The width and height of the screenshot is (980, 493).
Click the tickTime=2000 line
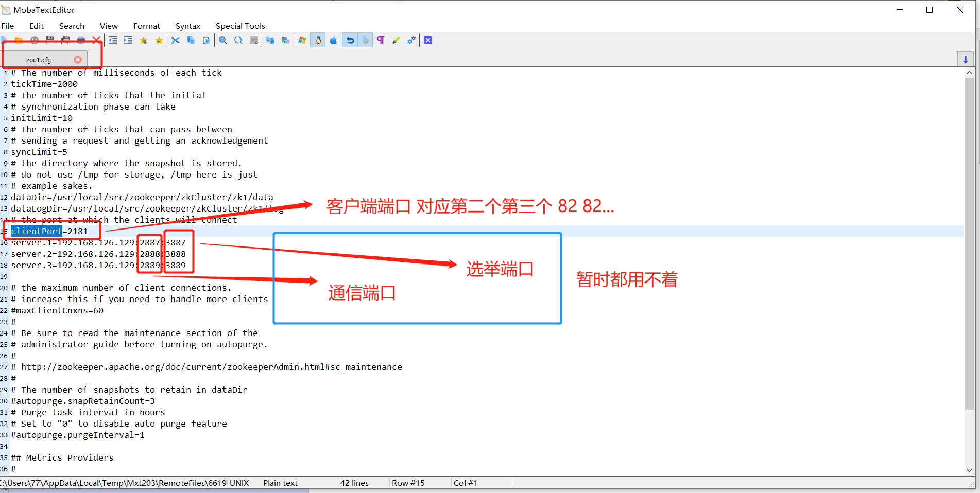(44, 84)
